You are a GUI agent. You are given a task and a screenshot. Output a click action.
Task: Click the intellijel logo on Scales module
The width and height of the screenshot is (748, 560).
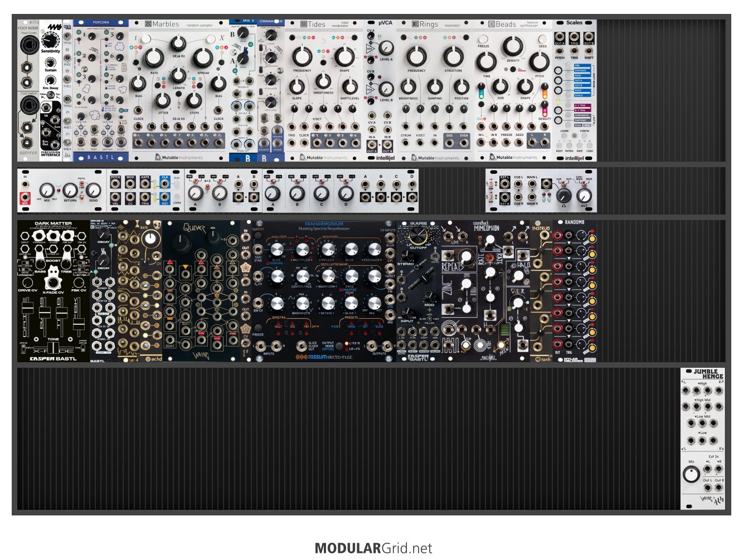pos(574,158)
